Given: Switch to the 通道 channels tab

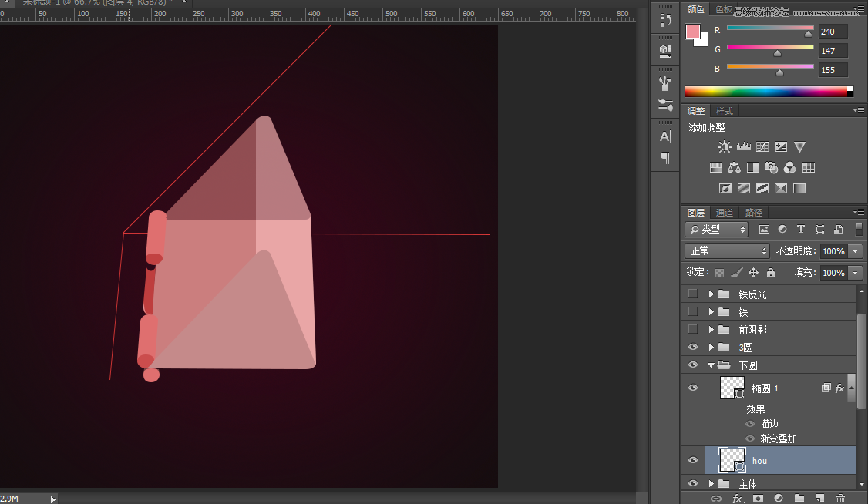Looking at the screenshot, I should [x=724, y=213].
